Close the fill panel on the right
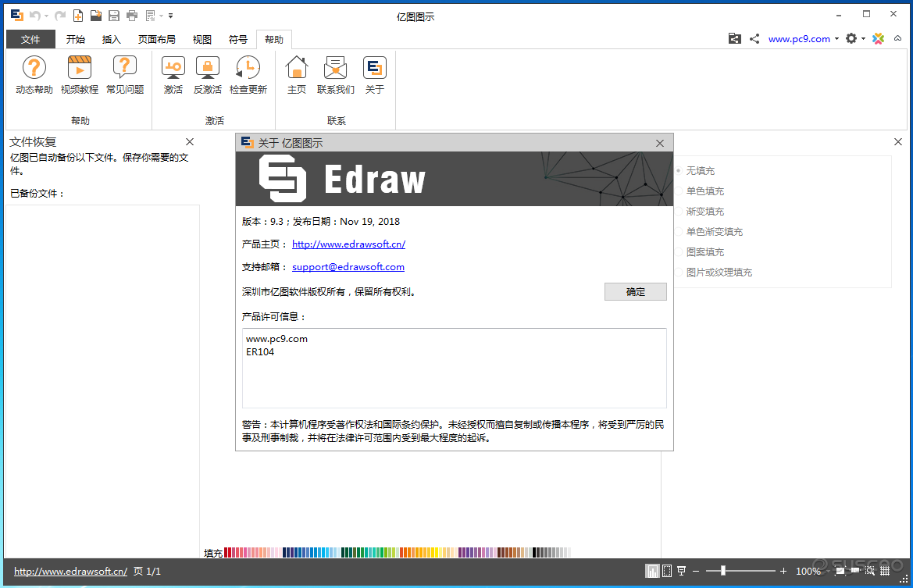913x588 pixels. (x=898, y=141)
